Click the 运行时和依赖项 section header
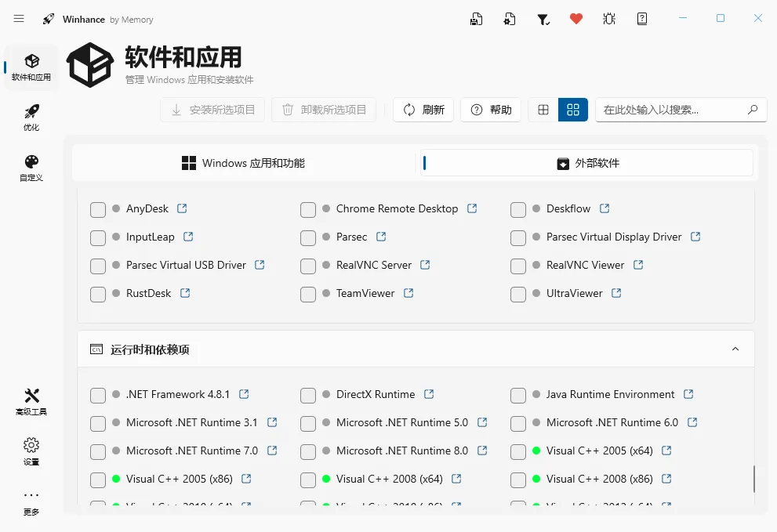The width and height of the screenshot is (777, 532). point(416,349)
